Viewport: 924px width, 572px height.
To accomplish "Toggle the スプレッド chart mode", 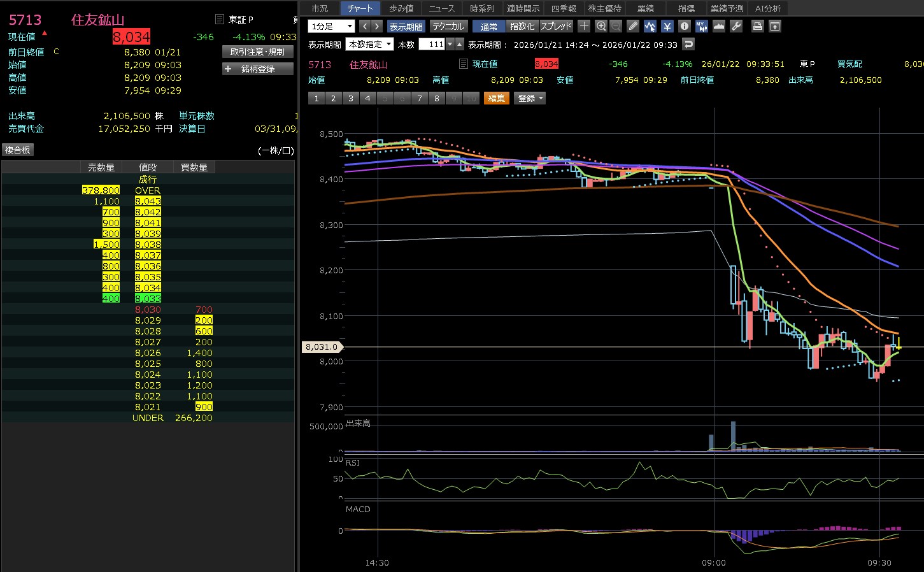I will click(557, 26).
